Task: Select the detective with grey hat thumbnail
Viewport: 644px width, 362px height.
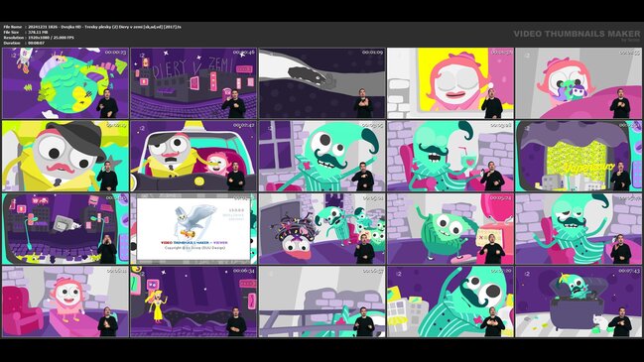Action: pyautogui.click(x=65, y=156)
